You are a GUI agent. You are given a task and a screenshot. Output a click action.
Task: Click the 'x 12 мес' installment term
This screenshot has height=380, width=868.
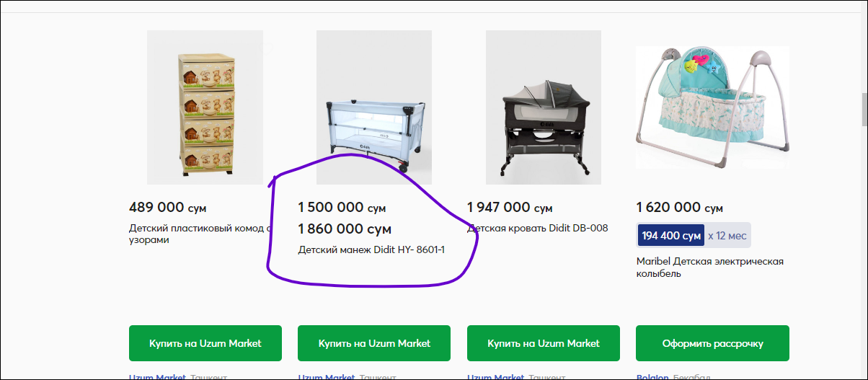[727, 235]
